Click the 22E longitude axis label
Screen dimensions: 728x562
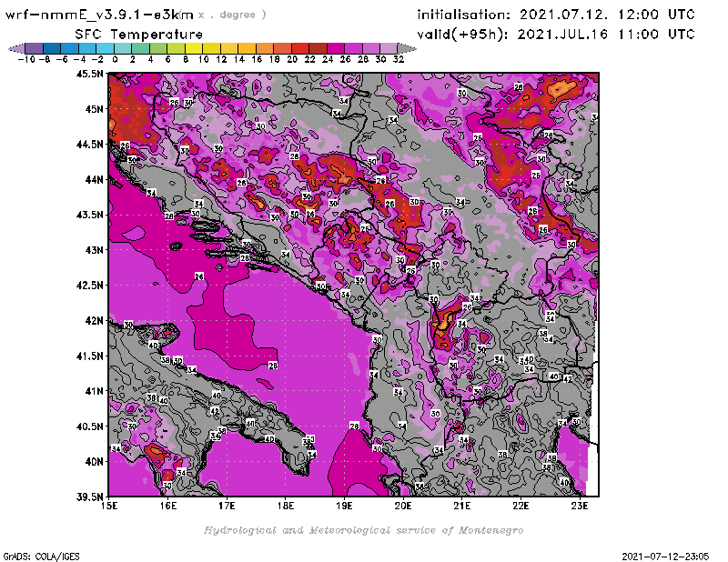[521, 507]
